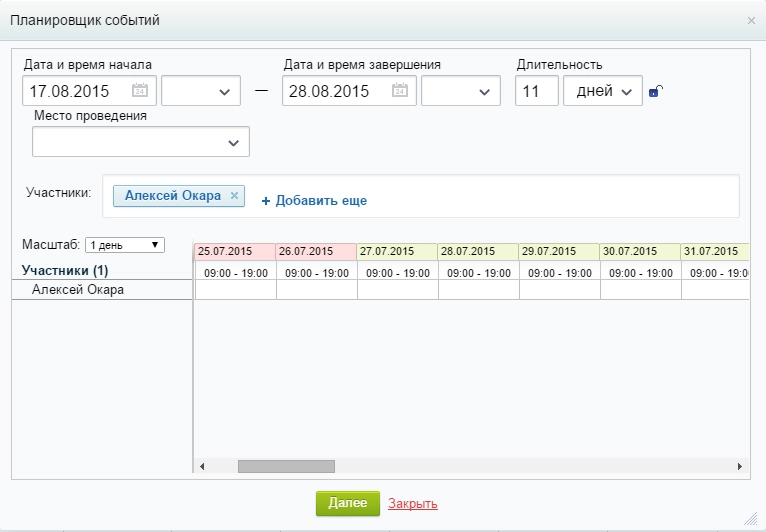Click the duration value field showing 11
766x532 pixels.
point(536,91)
